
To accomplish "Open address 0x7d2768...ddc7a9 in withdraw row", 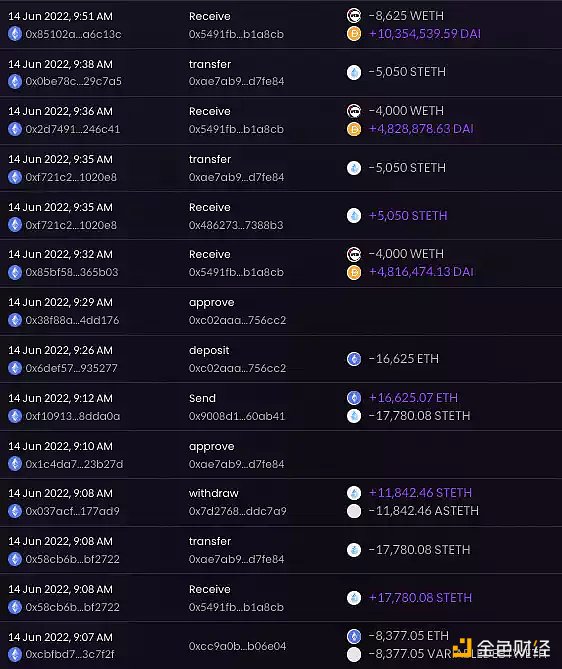I will (x=238, y=511).
